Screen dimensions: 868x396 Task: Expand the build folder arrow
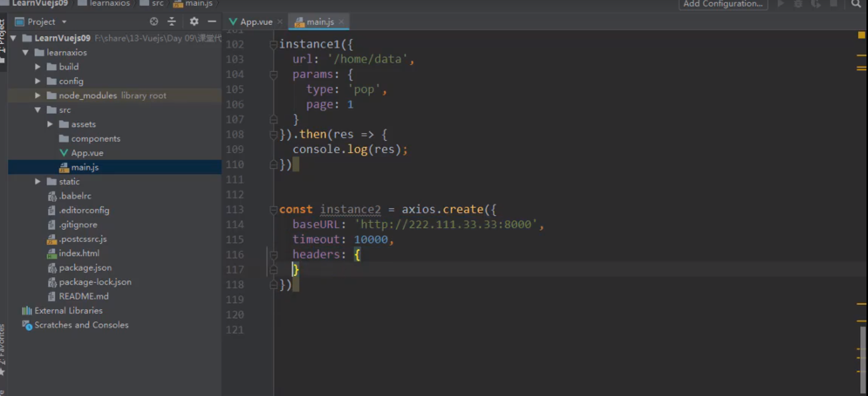(38, 67)
